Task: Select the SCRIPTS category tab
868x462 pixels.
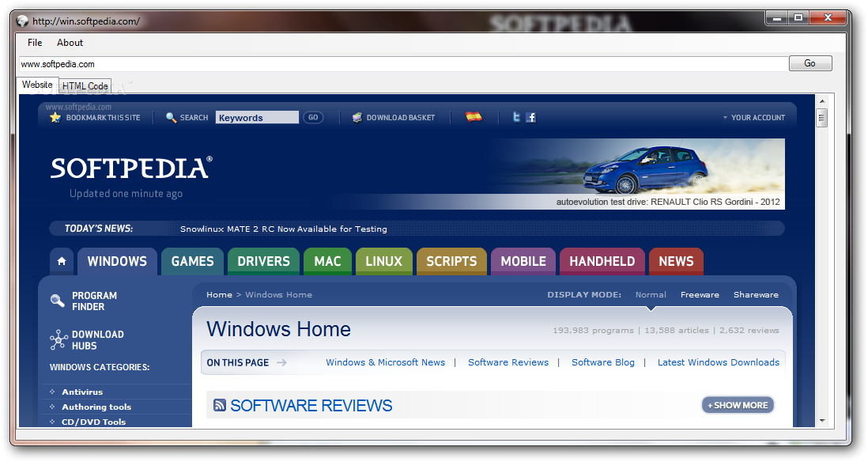Action: 451,262
